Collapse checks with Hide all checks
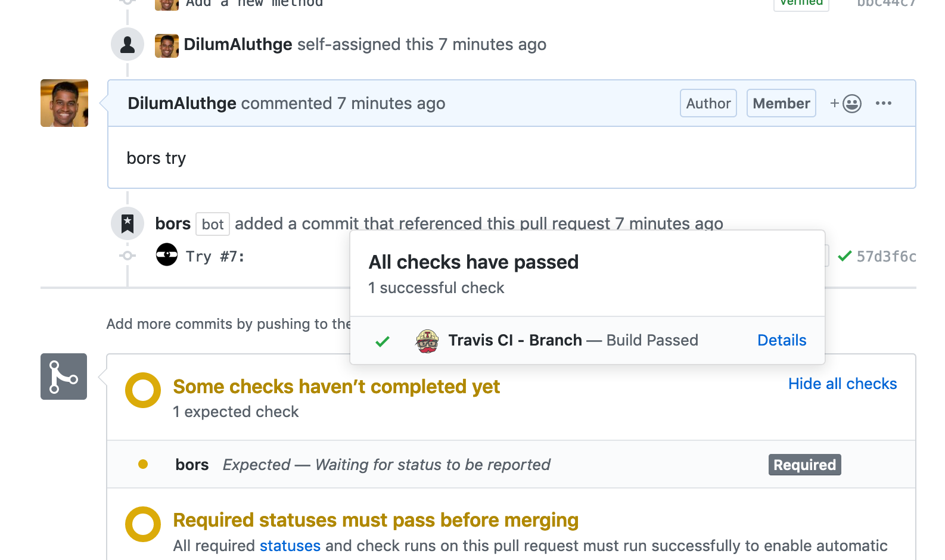Image resolution: width=945 pixels, height=560 pixels. pyautogui.click(x=842, y=384)
